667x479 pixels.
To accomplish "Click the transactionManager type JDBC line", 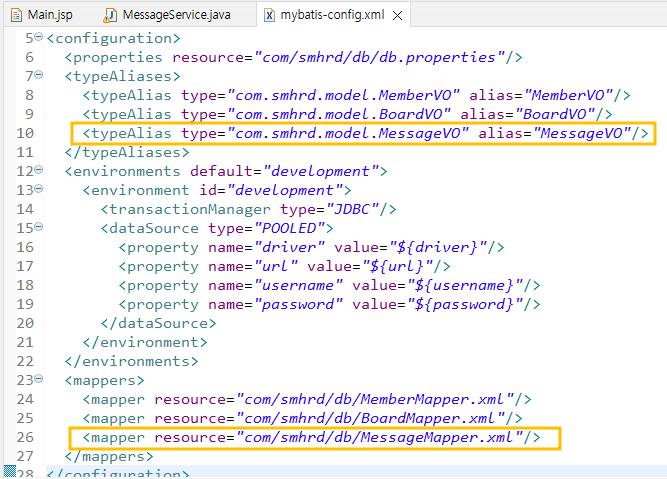I will [248, 209].
